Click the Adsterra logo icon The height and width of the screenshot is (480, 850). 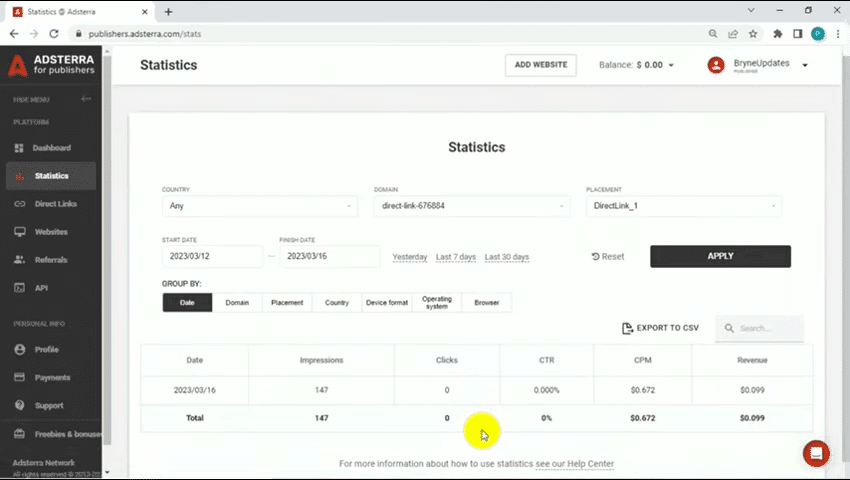pos(17,65)
